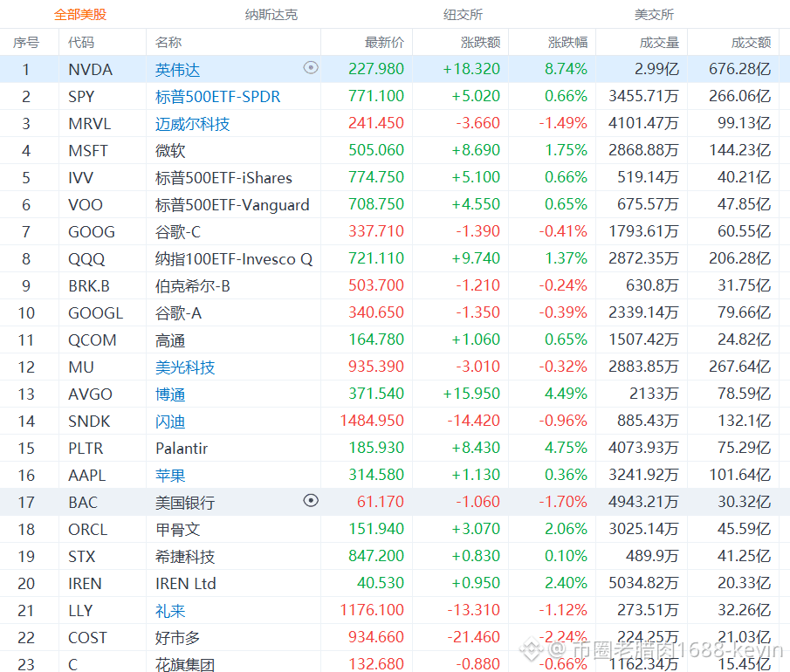Viewport: 790px width, 672px height.
Task: Sort by 成交量 column header
Action: coord(660,42)
